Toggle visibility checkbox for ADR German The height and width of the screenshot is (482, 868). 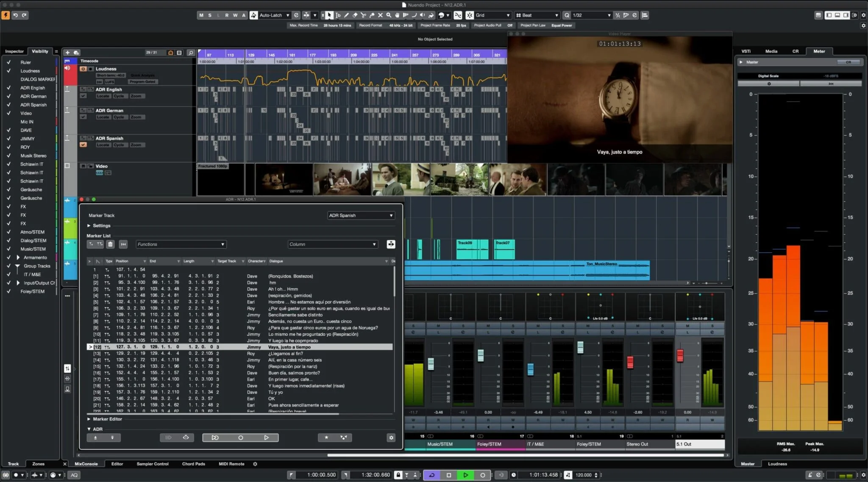(x=8, y=96)
